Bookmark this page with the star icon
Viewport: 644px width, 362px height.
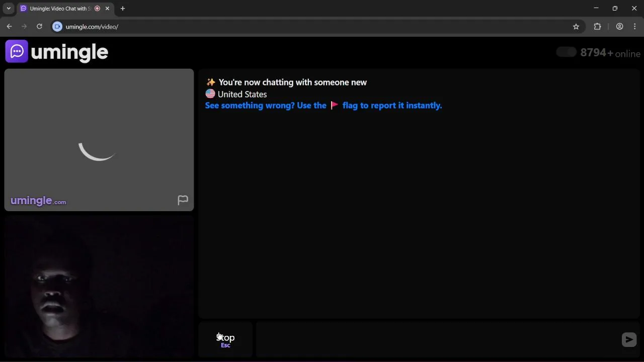coord(576,27)
